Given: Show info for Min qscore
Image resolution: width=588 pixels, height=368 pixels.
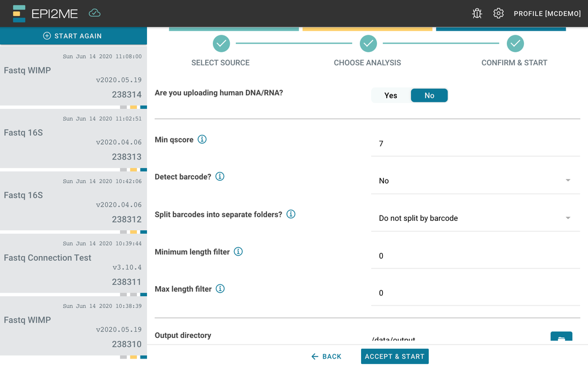Looking at the screenshot, I should coord(202,140).
